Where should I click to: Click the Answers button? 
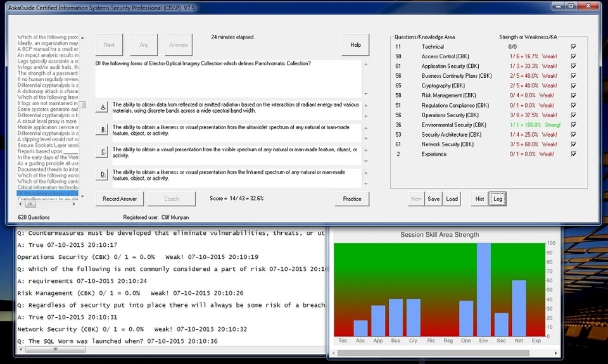tap(179, 44)
